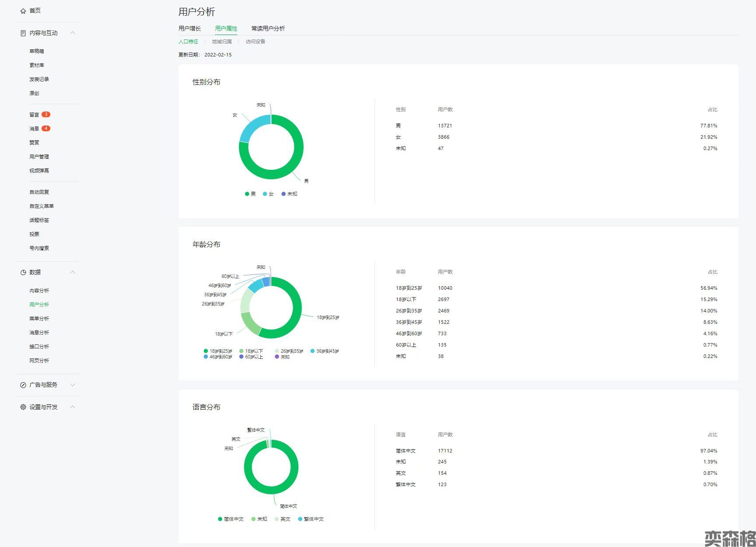Viewport: 756px width, 547px height.
Task: Click the red badge 4 next to 消息
Action: (46, 129)
